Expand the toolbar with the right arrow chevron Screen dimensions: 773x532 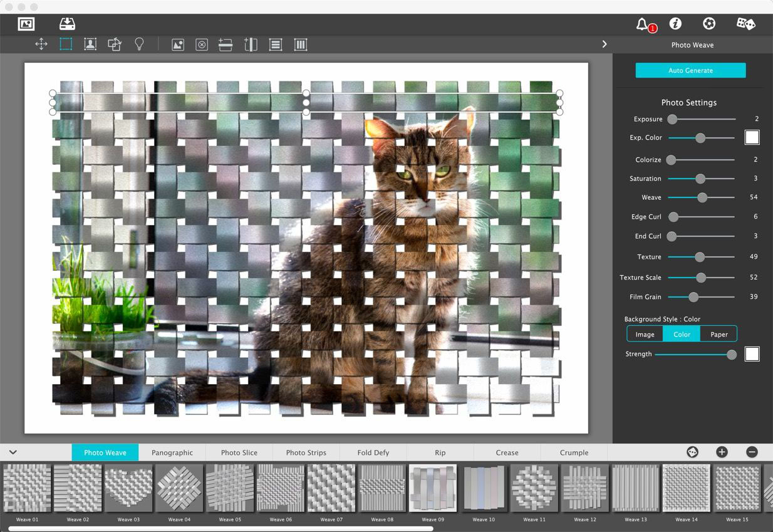click(x=604, y=44)
